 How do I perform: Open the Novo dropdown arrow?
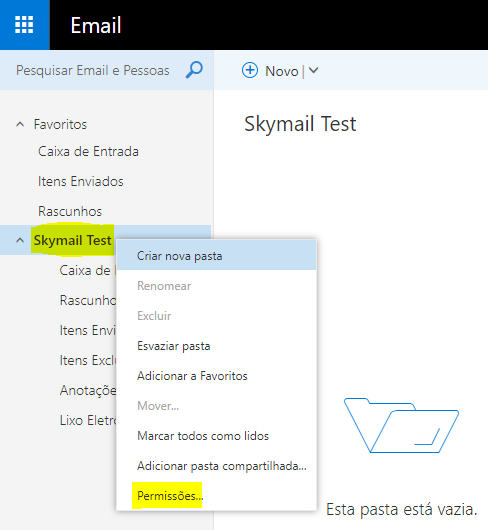(314, 70)
